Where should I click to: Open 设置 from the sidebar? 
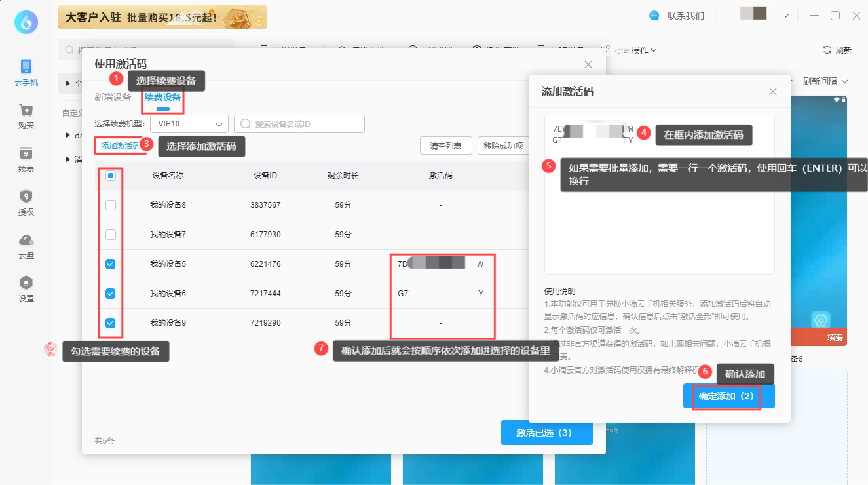point(26,289)
